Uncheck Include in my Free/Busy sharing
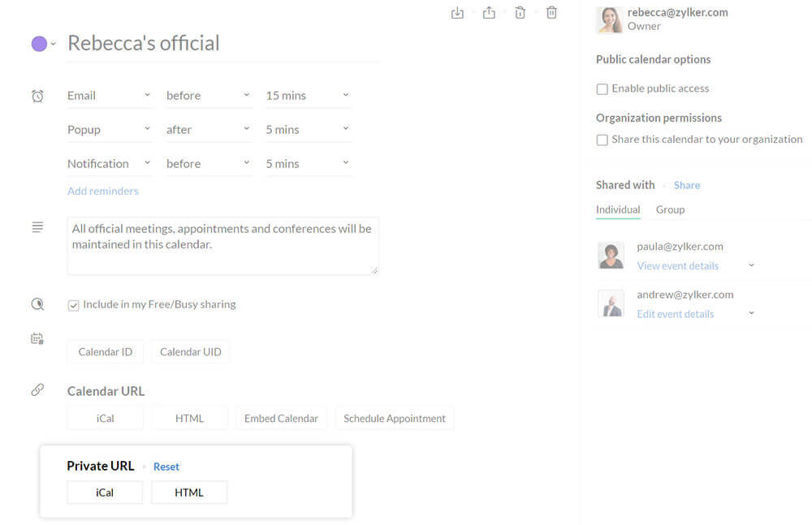812x525 pixels. click(x=73, y=305)
